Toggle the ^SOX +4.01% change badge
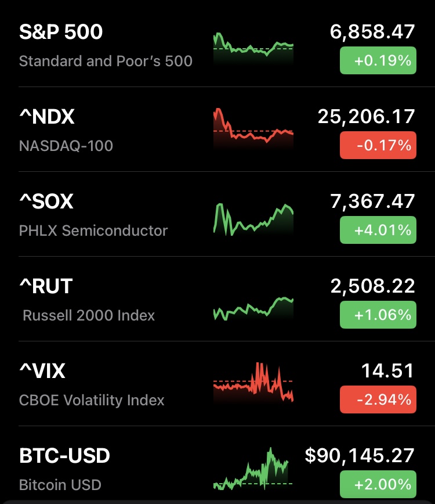This screenshot has width=435, height=504. [x=378, y=230]
